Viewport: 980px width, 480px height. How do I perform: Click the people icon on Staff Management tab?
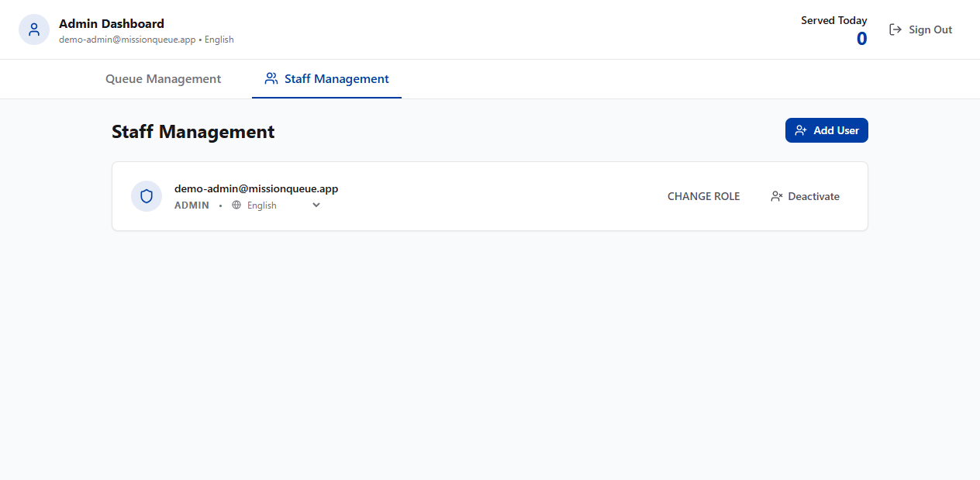click(x=271, y=78)
